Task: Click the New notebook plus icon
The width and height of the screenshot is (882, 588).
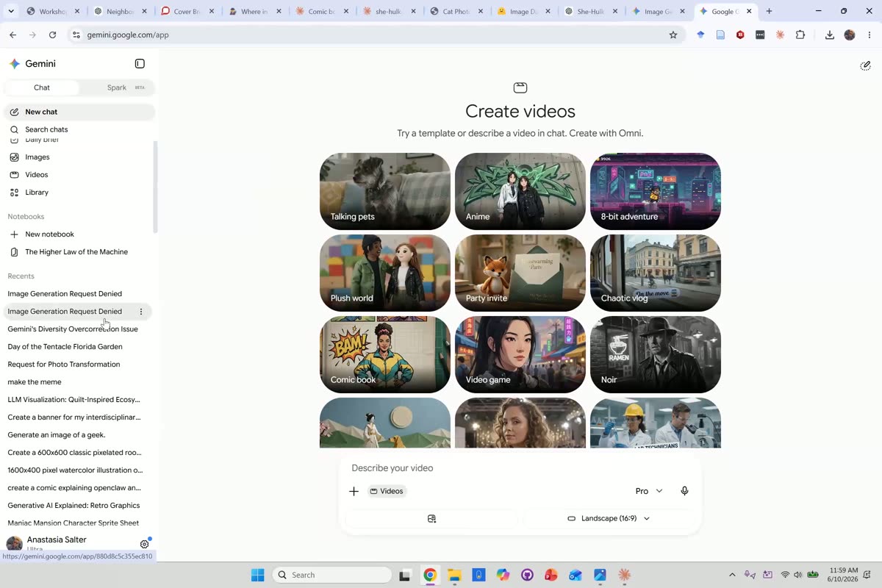Action: 14,234
